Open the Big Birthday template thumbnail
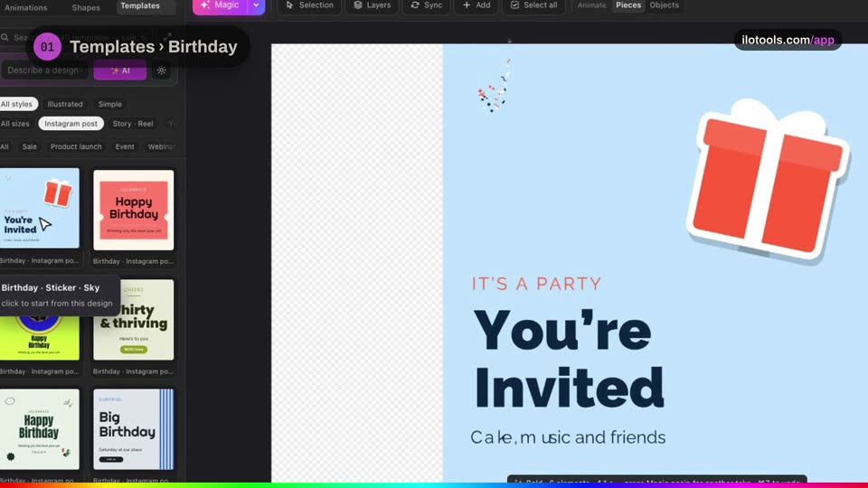This screenshot has width=868, height=488. [134, 429]
